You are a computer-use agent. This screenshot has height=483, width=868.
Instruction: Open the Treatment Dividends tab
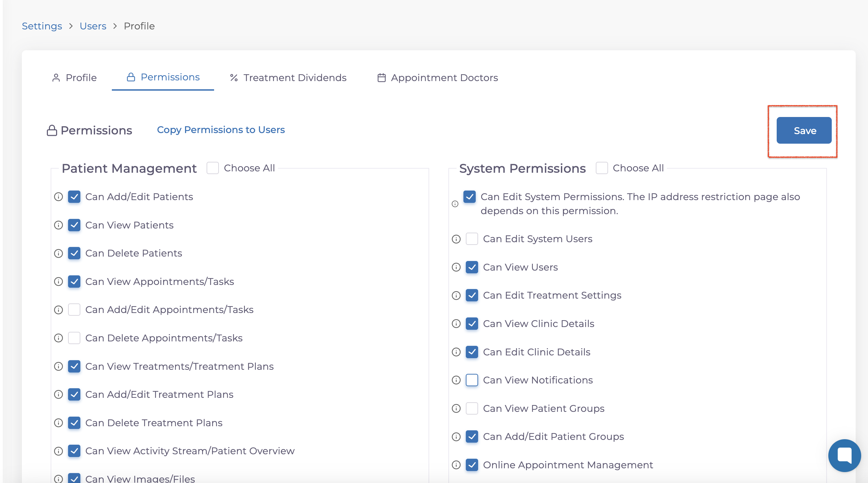point(288,78)
